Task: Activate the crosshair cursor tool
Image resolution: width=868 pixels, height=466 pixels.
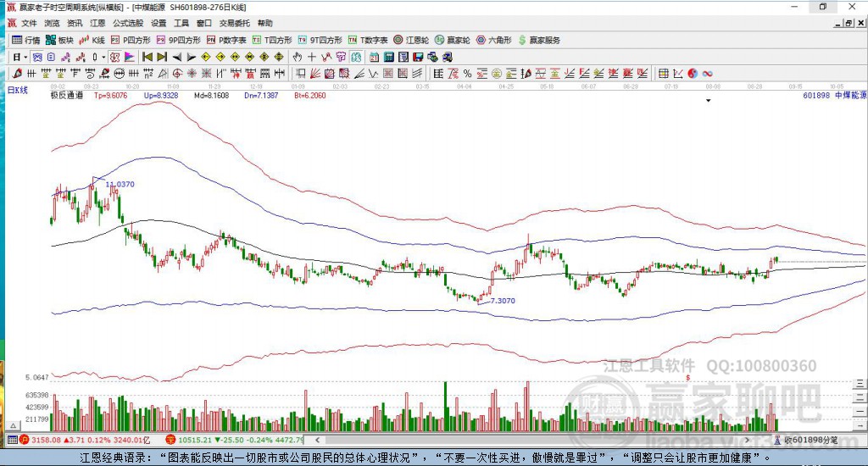Action: tap(312, 57)
